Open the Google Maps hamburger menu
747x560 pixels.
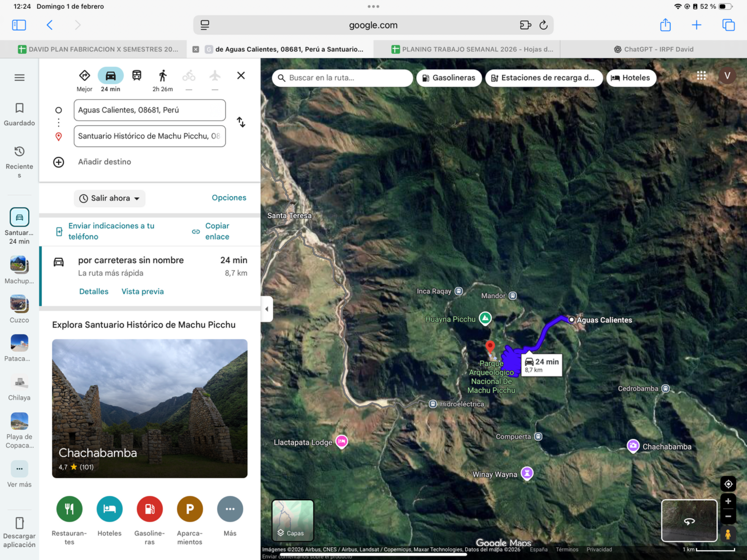(19, 78)
